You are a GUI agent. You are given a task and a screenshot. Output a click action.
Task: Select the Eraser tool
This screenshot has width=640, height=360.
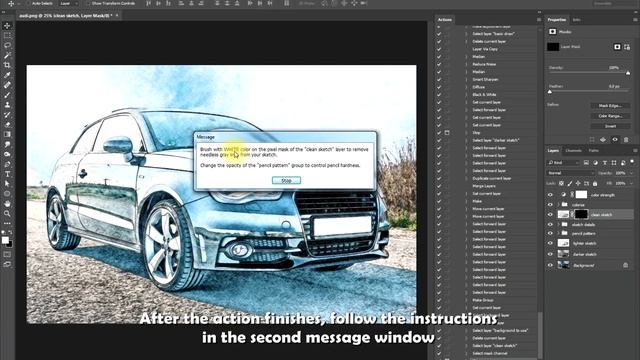coord(7,124)
